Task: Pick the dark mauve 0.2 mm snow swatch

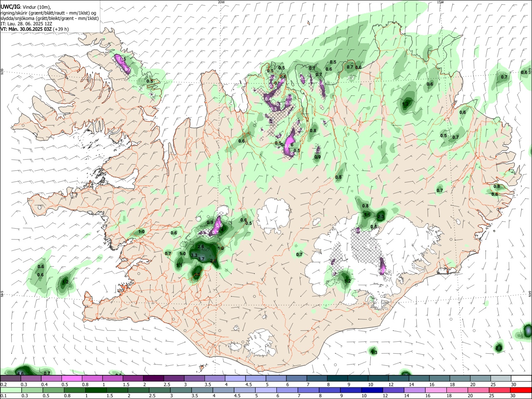Action: coord(10,379)
